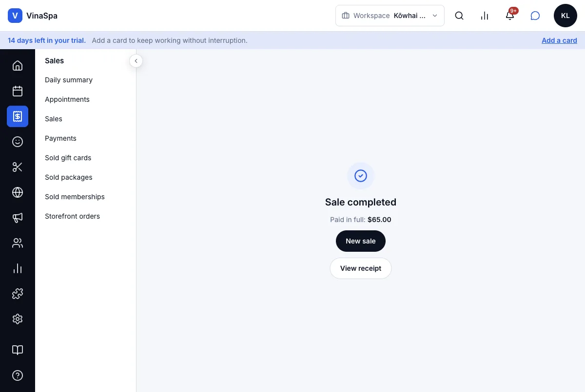Open the Services scissors icon
585x392 pixels.
(18, 167)
